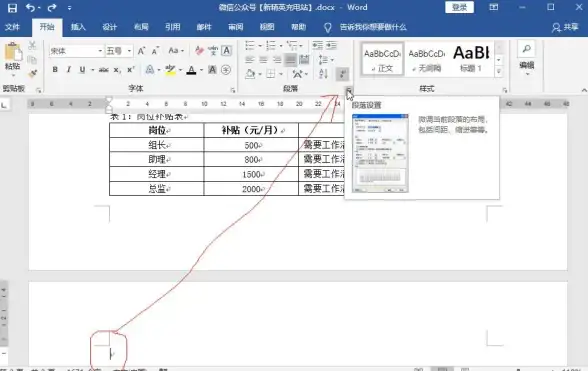Decrease paragraph indent

pos(318,45)
